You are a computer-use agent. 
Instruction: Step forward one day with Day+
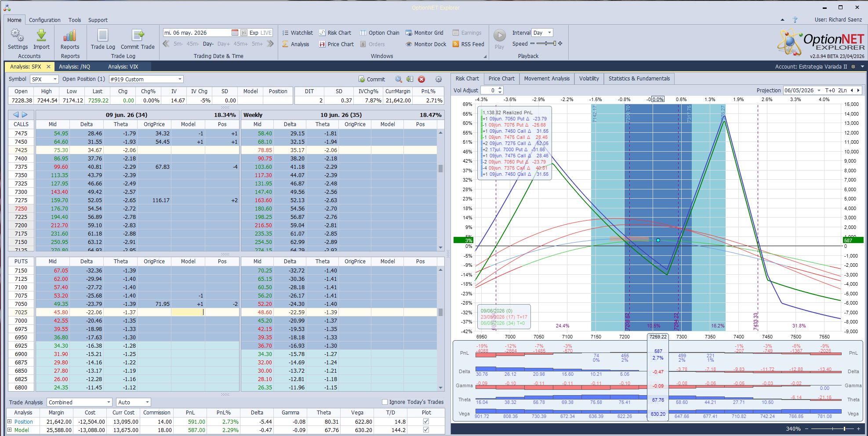click(224, 44)
